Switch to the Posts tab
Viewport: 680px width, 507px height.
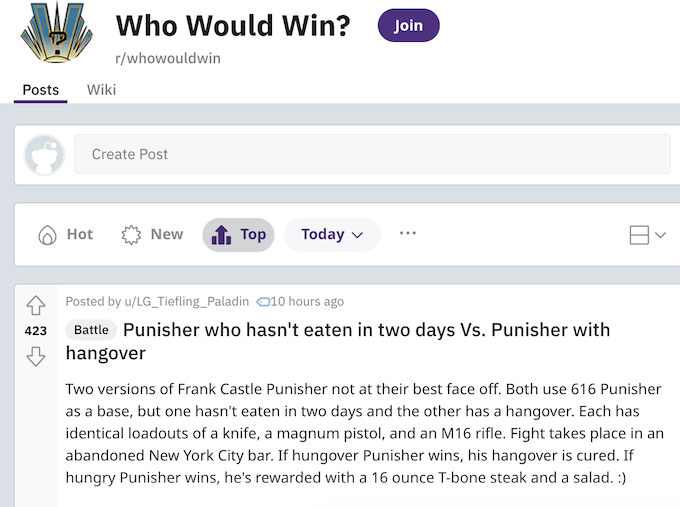click(x=41, y=90)
